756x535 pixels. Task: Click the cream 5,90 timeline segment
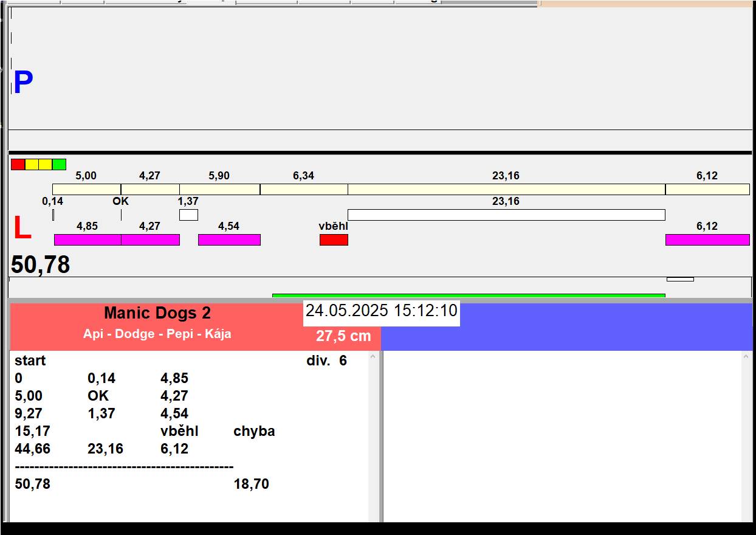219,189
